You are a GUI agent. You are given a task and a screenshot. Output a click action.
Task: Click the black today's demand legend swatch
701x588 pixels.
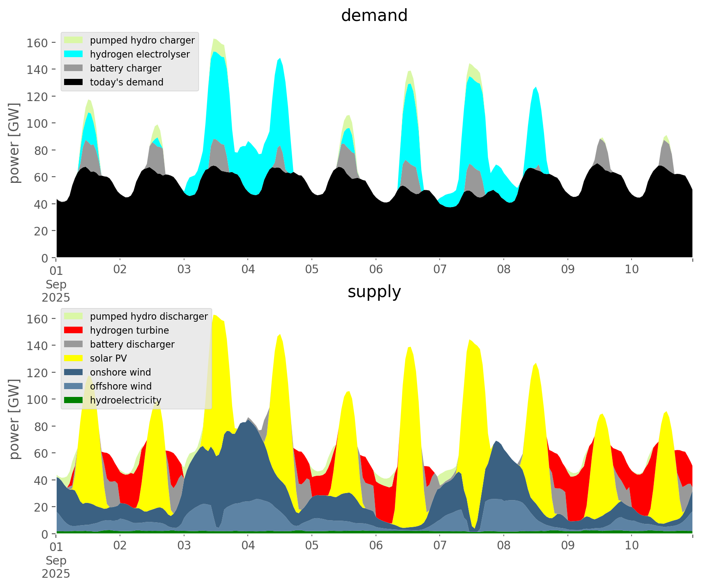click(74, 82)
